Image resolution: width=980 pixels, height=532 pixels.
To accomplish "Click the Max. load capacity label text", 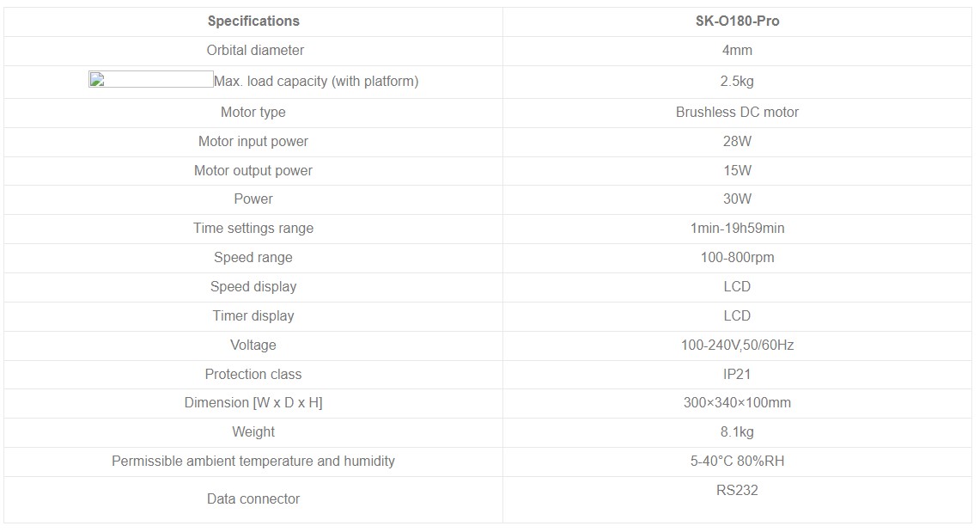I will (x=316, y=82).
